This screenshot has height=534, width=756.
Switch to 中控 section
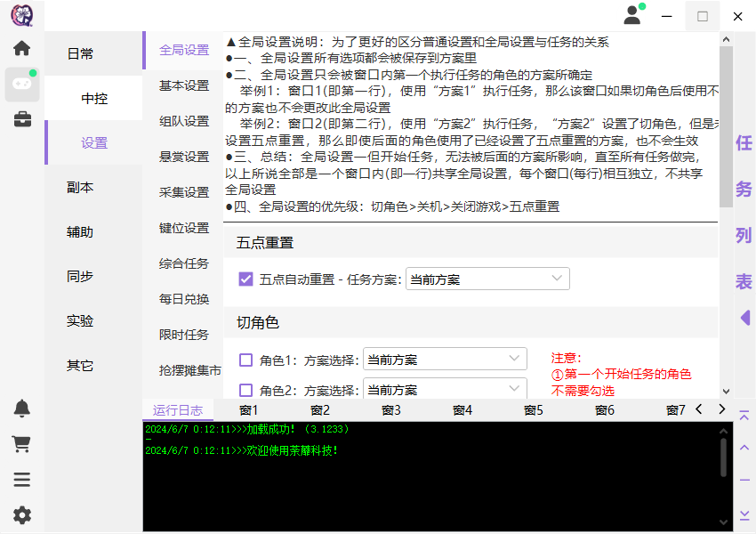point(93,99)
